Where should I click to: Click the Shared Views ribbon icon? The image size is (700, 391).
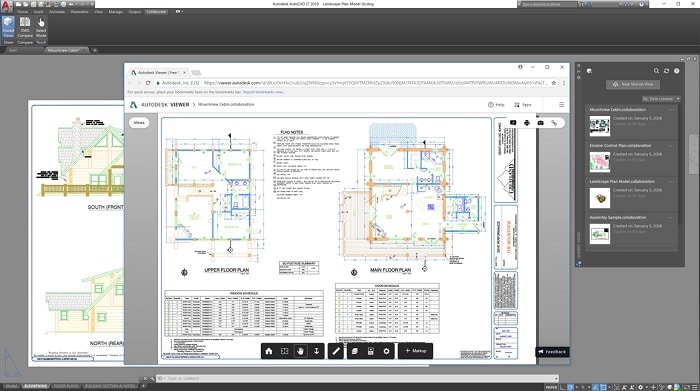click(8, 28)
